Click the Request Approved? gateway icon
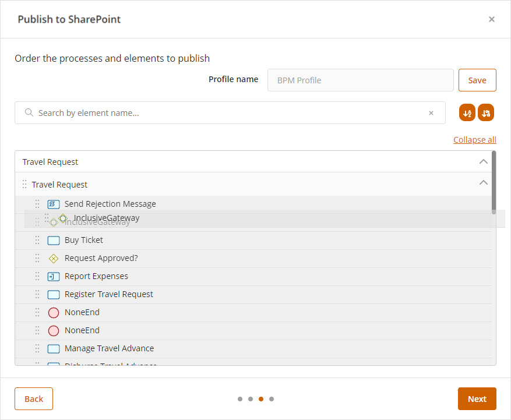Screen dimensions: 511x420 click(x=54, y=258)
